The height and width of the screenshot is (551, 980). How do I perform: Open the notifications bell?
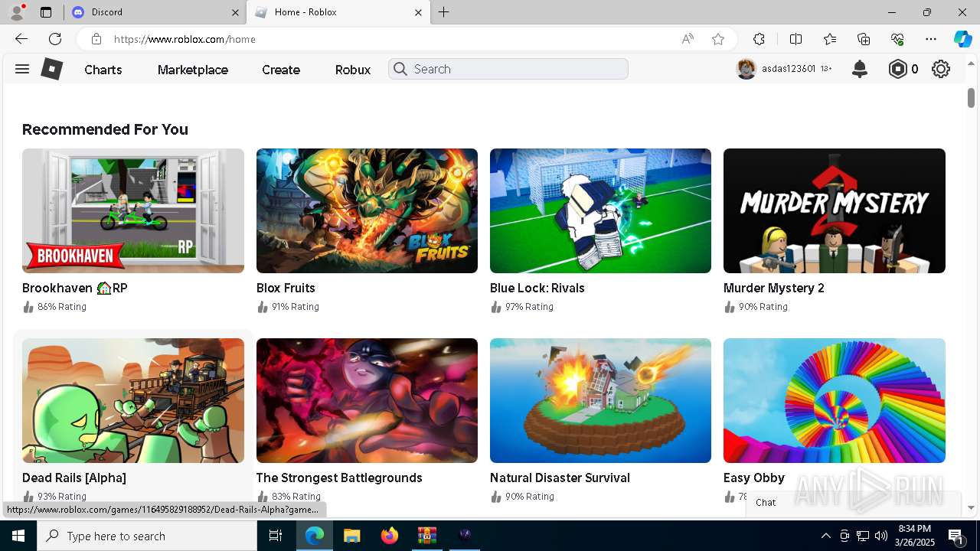(860, 69)
